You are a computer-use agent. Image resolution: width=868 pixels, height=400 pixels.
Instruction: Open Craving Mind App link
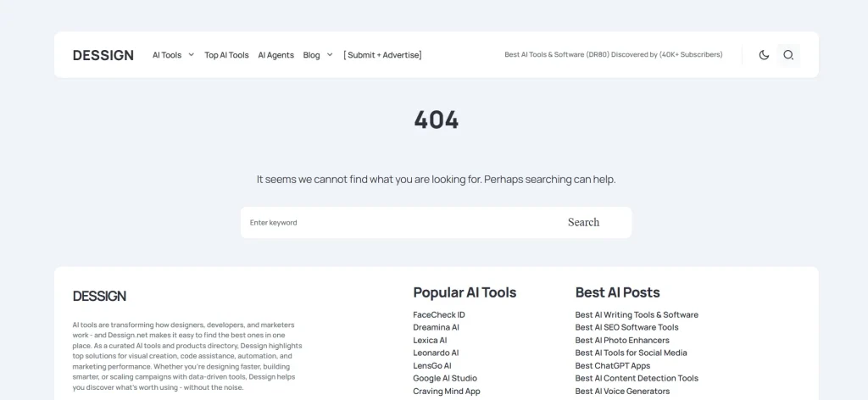446,392
